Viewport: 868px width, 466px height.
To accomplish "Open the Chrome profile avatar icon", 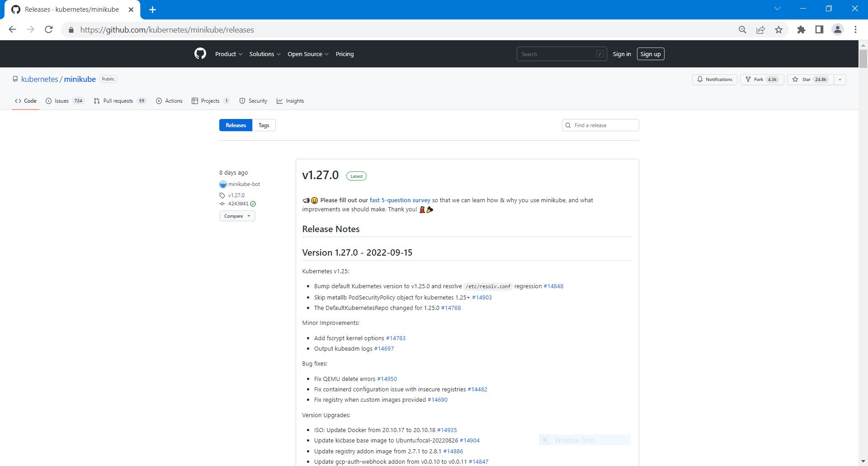I will tap(837, 30).
